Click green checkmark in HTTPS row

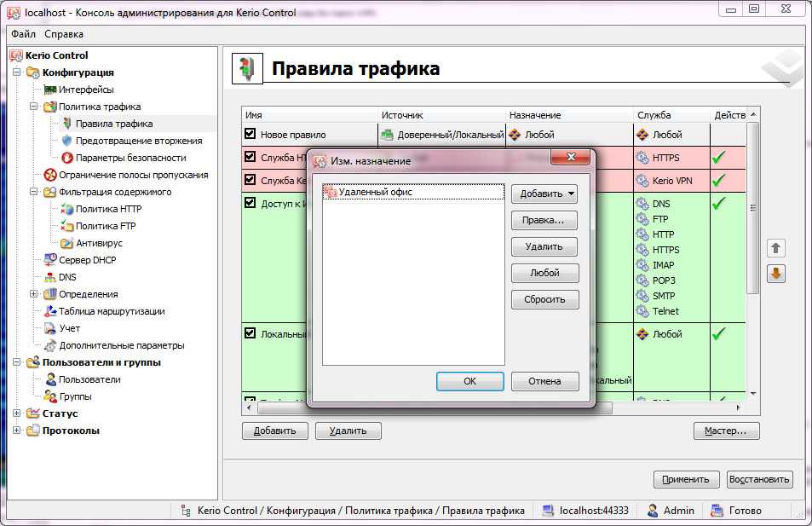tap(718, 157)
